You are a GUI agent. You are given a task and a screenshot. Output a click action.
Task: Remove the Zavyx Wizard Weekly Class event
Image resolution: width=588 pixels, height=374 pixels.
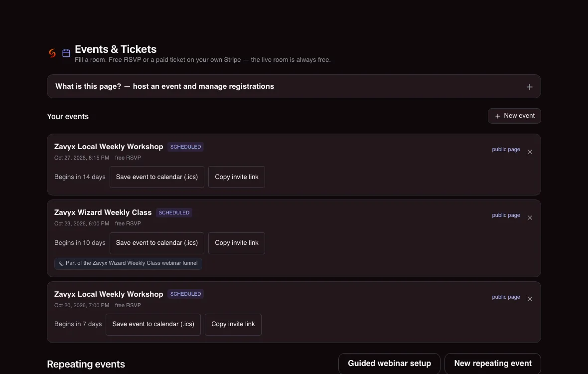(530, 218)
